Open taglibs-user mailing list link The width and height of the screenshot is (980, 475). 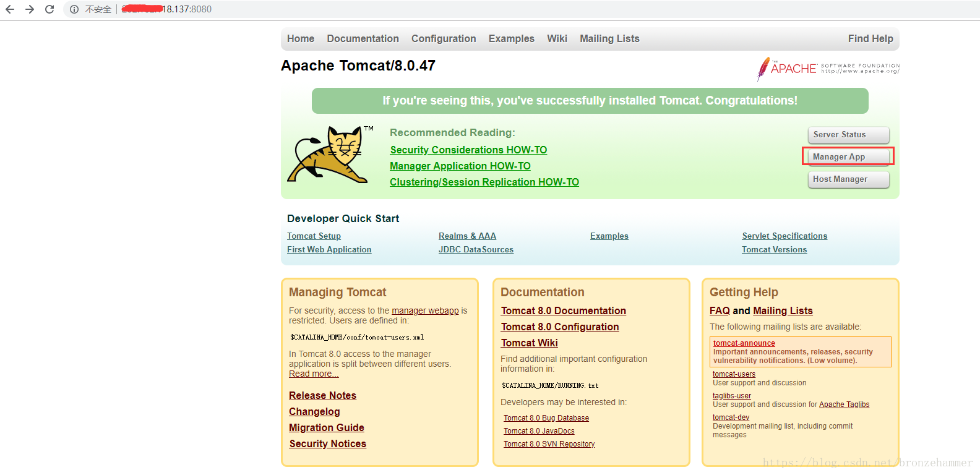732,396
